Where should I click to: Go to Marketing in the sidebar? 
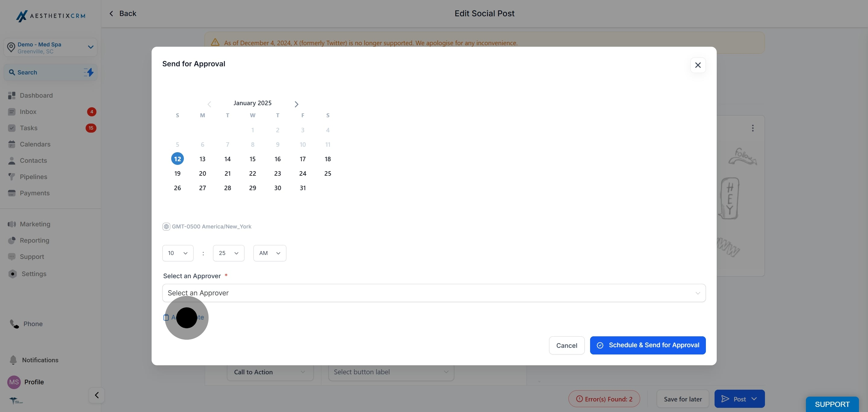pos(35,224)
